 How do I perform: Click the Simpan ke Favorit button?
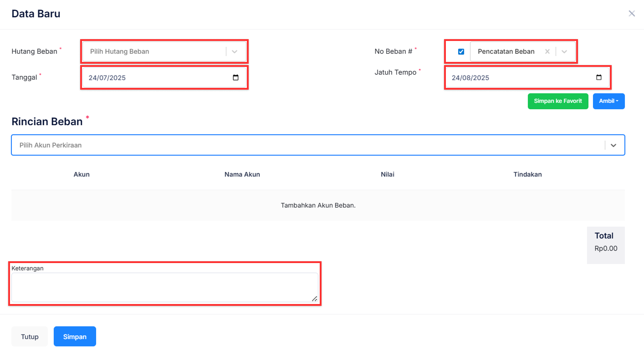point(557,101)
